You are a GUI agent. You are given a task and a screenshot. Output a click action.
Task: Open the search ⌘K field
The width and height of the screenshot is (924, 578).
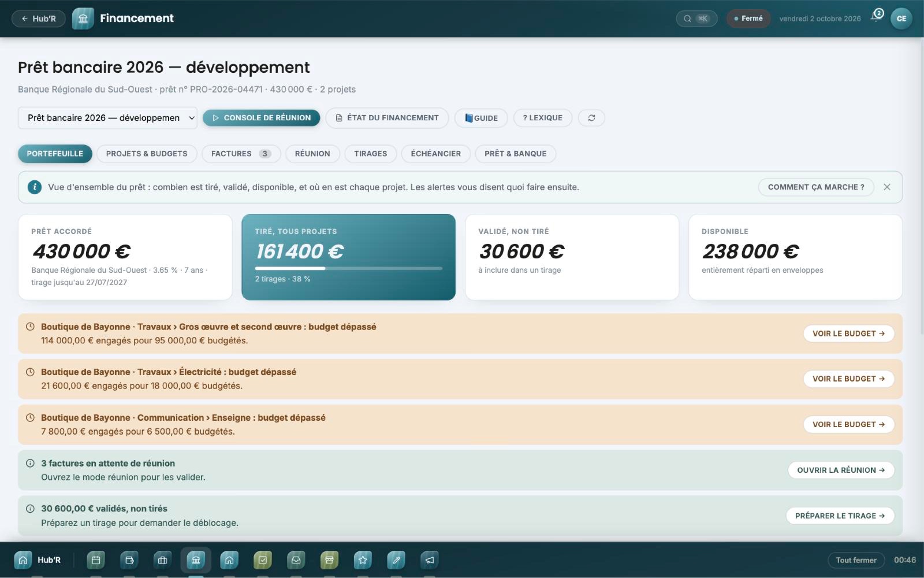coord(696,18)
